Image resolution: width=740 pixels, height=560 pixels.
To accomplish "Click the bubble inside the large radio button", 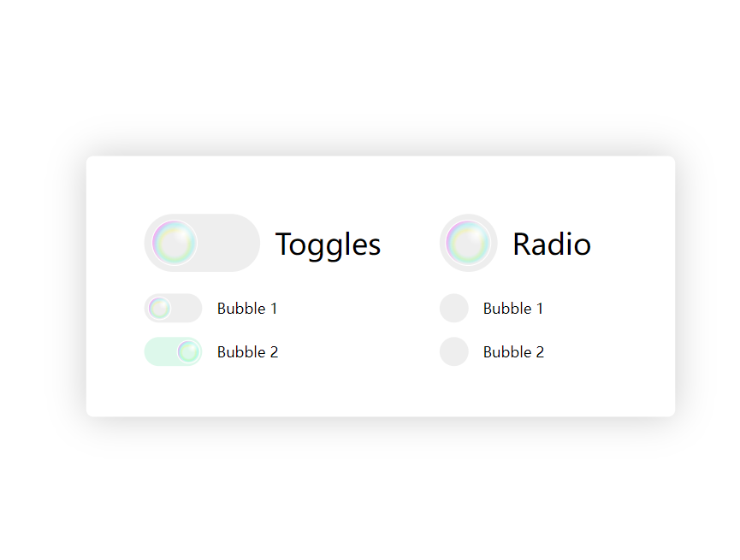I will [468, 243].
